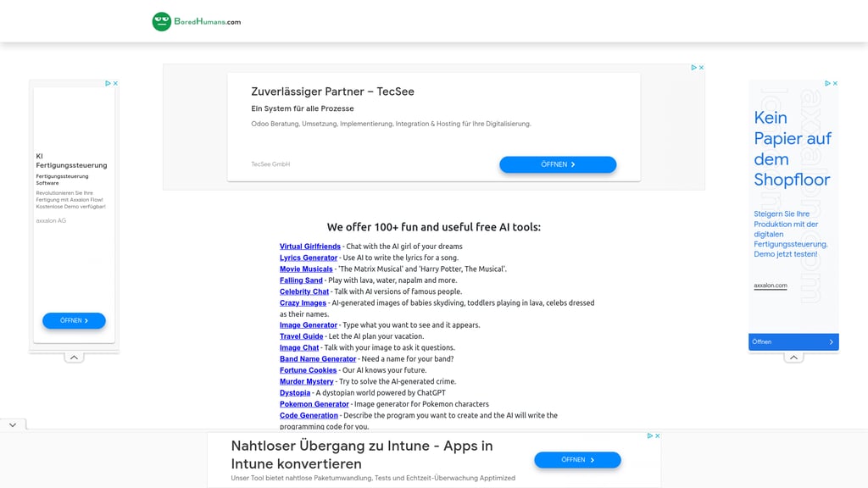The width and height of the screenshot is (868, 488).
Task: Close the left KI Fertigungssteuerung ad
Action: coord(115,84)
